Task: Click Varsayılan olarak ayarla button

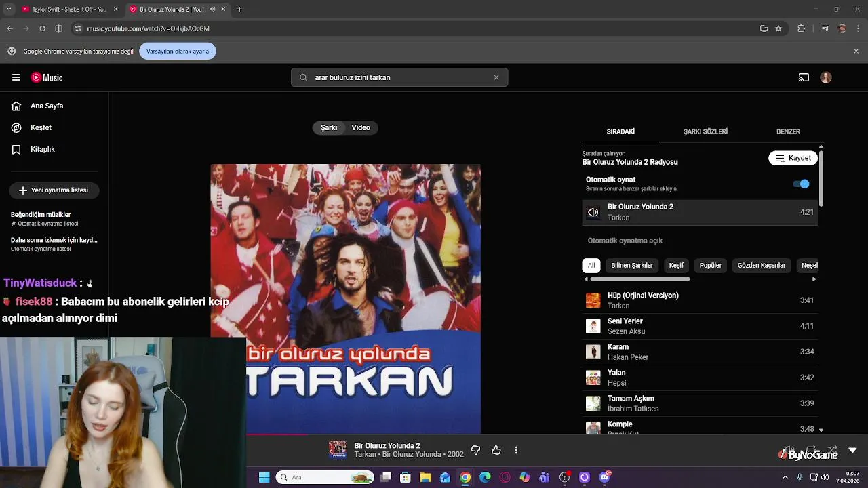Action: click(x=178, y=52)
